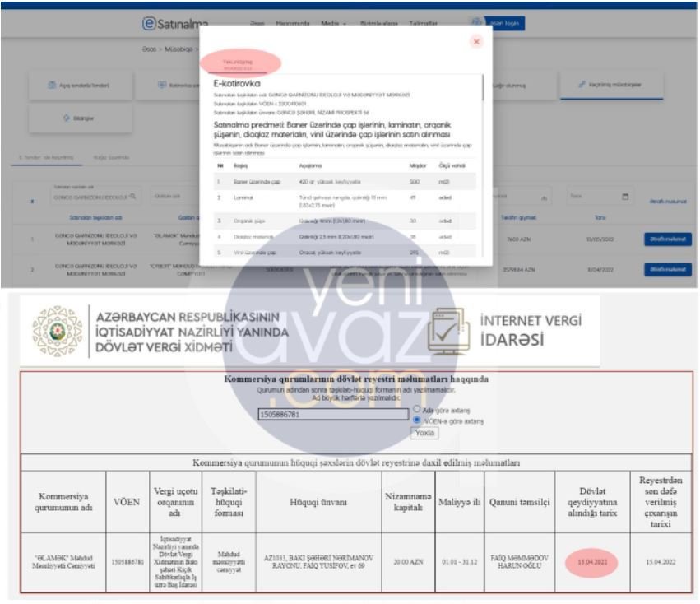700x604 pixels.
Task: Open the calendar date picker icon
Action: tap(625, 196)
